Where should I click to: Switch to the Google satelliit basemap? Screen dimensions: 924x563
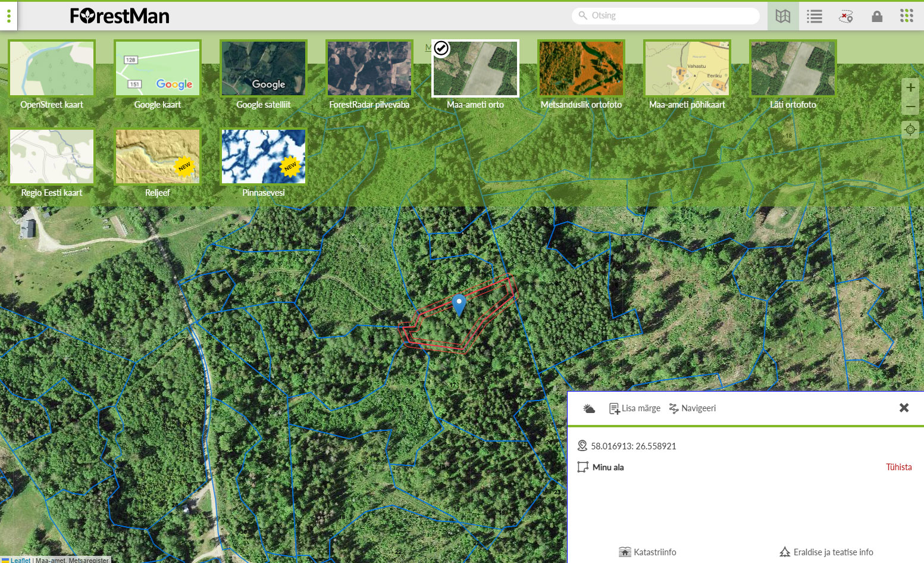[x=263, y=68]
